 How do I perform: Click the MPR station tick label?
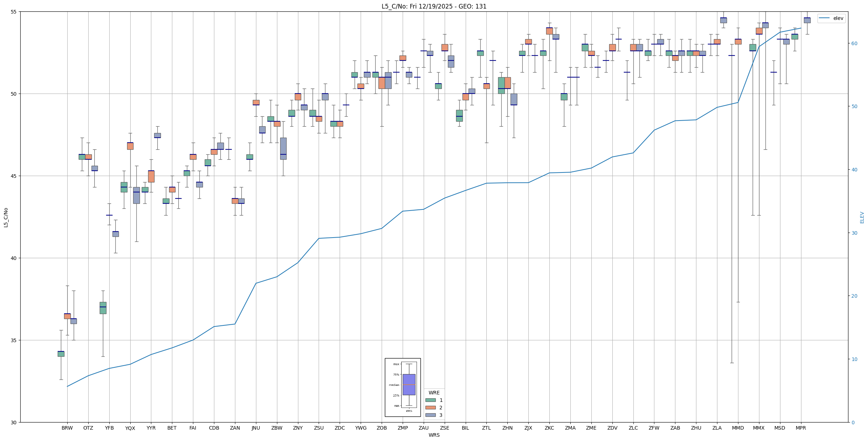(x=801, y=428)
